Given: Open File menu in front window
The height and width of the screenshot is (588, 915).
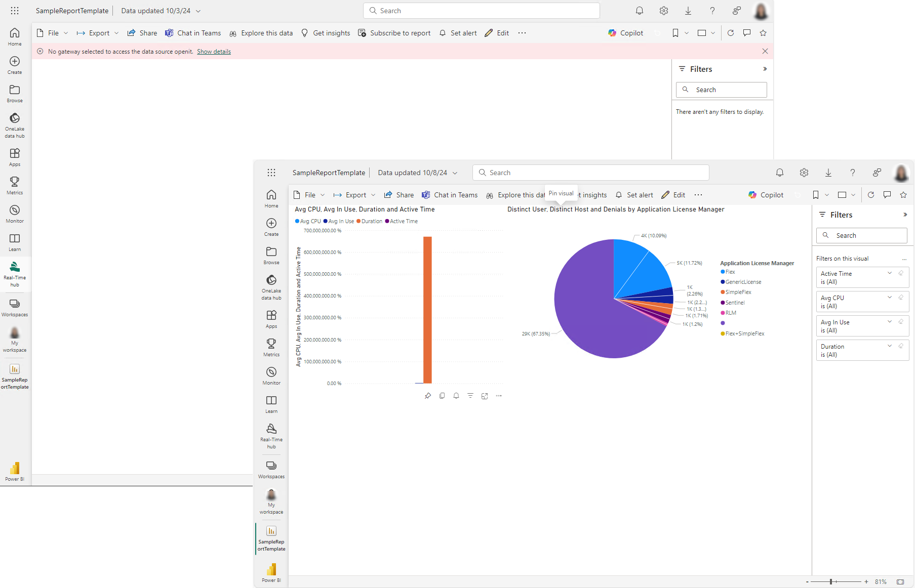Looking at the screenshot, I should pyautogui.click(x=309, y=195).
